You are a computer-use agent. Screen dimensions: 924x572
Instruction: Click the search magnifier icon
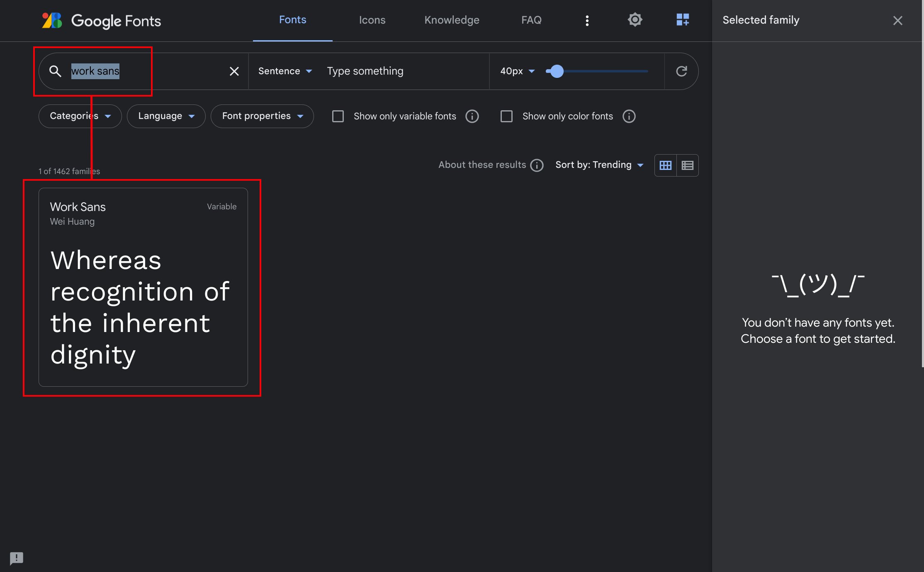pos(55,71)
